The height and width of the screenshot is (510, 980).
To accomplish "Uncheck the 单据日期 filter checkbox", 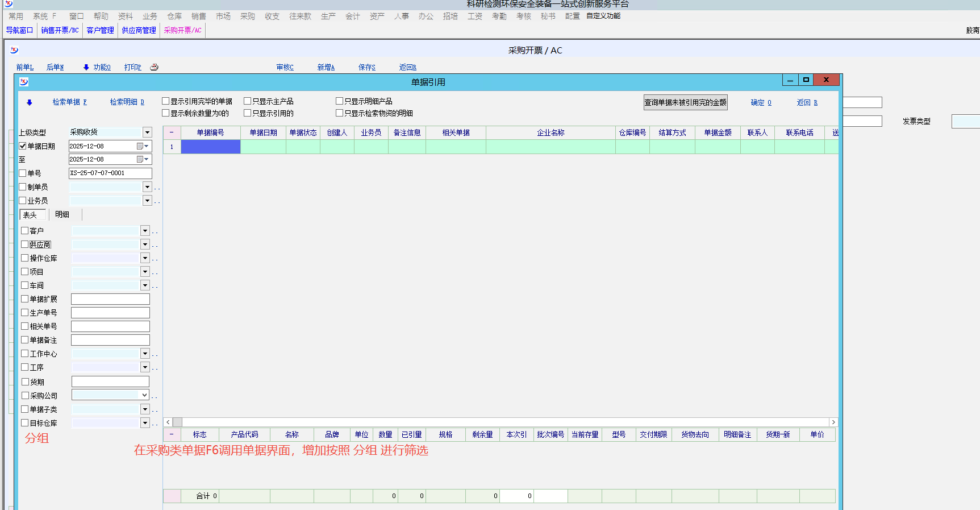I will 23,146.
